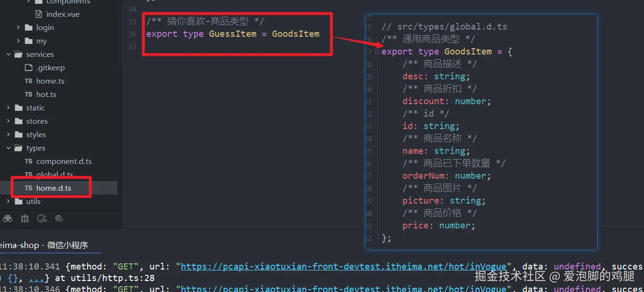This screenshot has height=292, width=644.
Task: Click the open types folder icon
Action: [x=19, y=148]
